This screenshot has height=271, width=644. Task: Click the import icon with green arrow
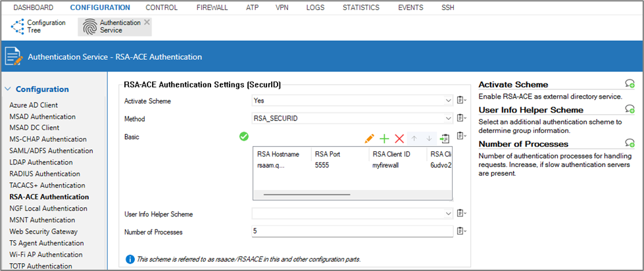coord(445,138)
